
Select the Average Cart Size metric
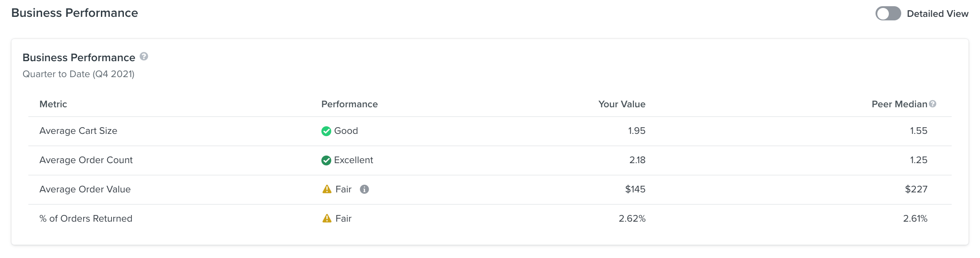(x=78, y=131)
